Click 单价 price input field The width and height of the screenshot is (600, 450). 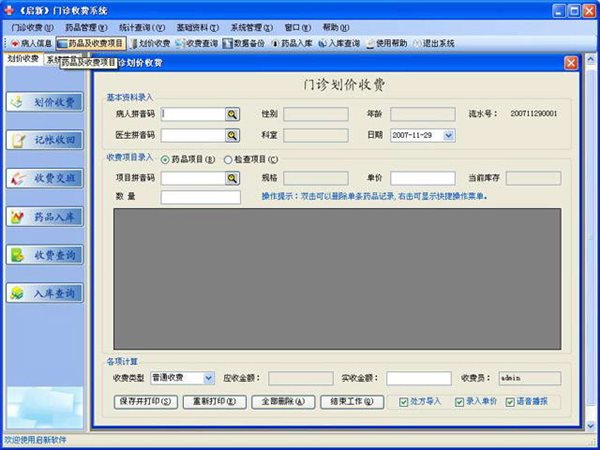coord(422,178)
